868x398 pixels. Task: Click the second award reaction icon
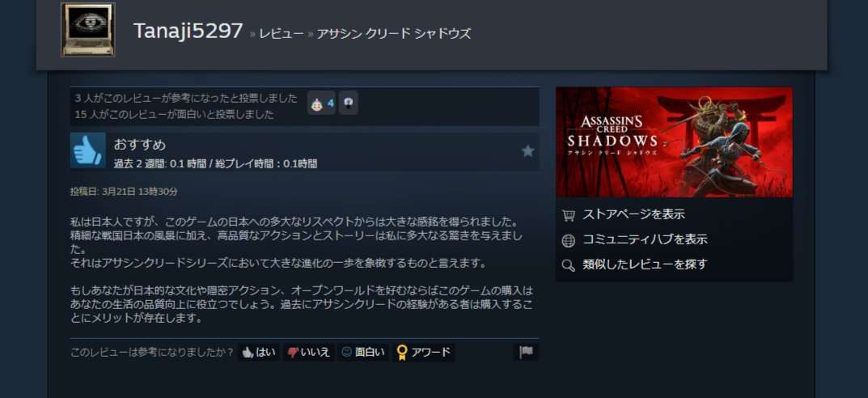click(x=348, y=103)
